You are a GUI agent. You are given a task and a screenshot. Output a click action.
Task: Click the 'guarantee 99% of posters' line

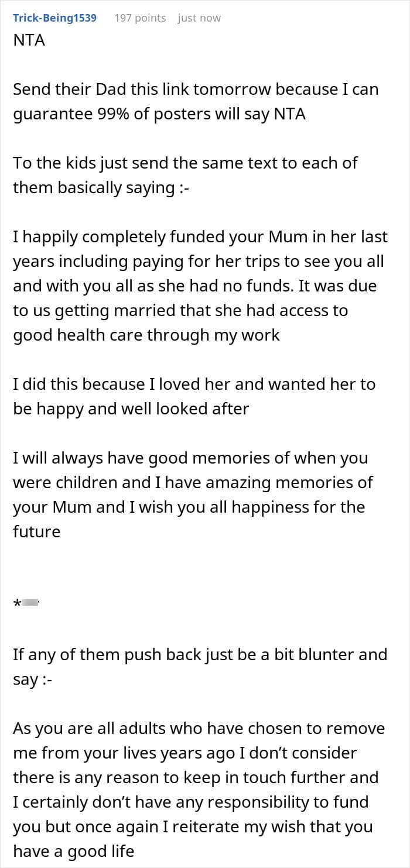coord(159,114)
